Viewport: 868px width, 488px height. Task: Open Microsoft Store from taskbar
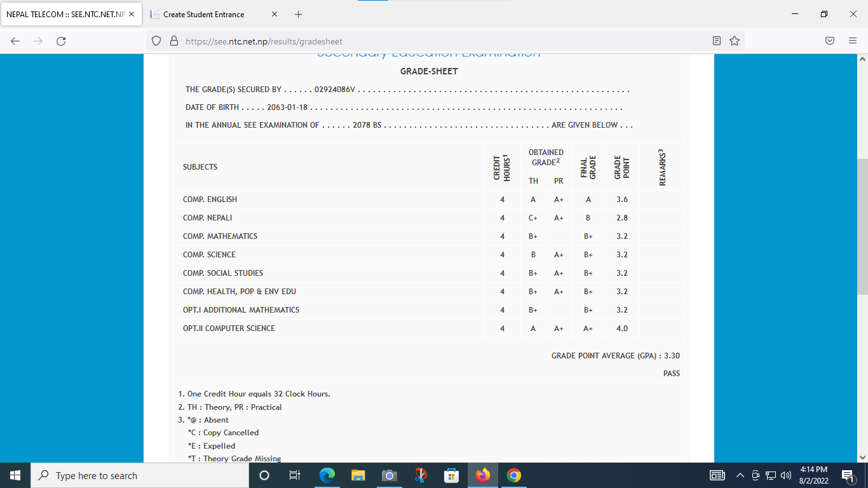[x=452, y=475]
